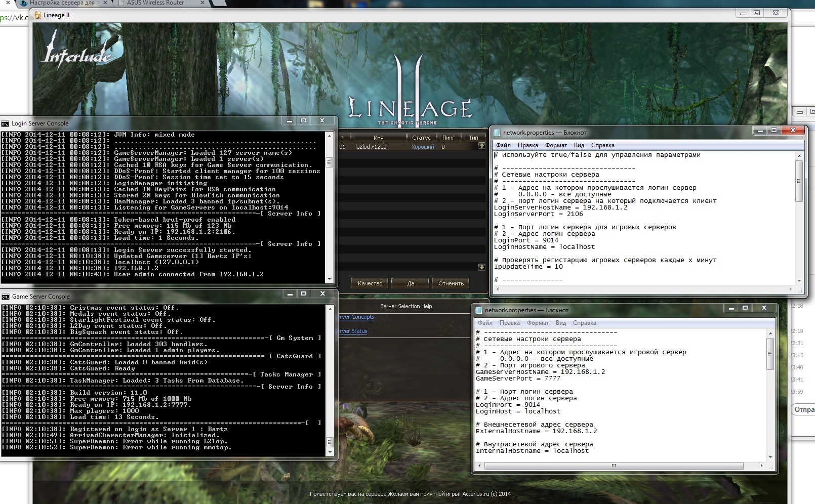Screen dimensions: 815x504
Task: Click the Lineage II window title icon
Action: [x=37, y=15]
